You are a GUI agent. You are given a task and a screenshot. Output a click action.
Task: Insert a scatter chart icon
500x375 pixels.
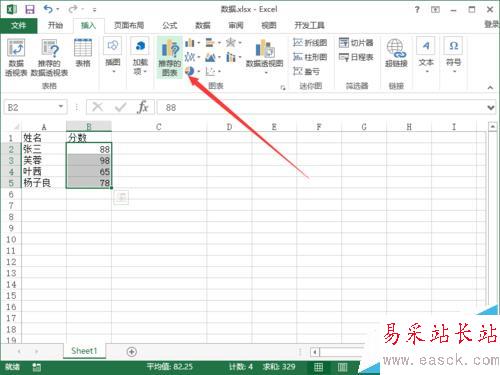point(210,71)
